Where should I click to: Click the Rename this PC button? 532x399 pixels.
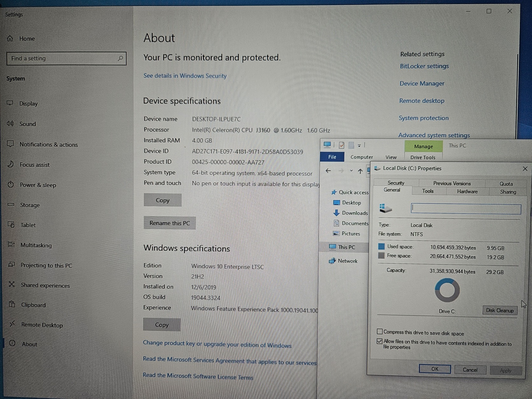pos(170,223)
